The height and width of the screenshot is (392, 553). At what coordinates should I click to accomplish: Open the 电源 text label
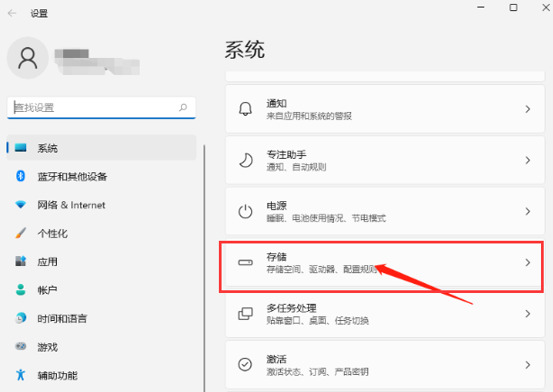point(276,206)
